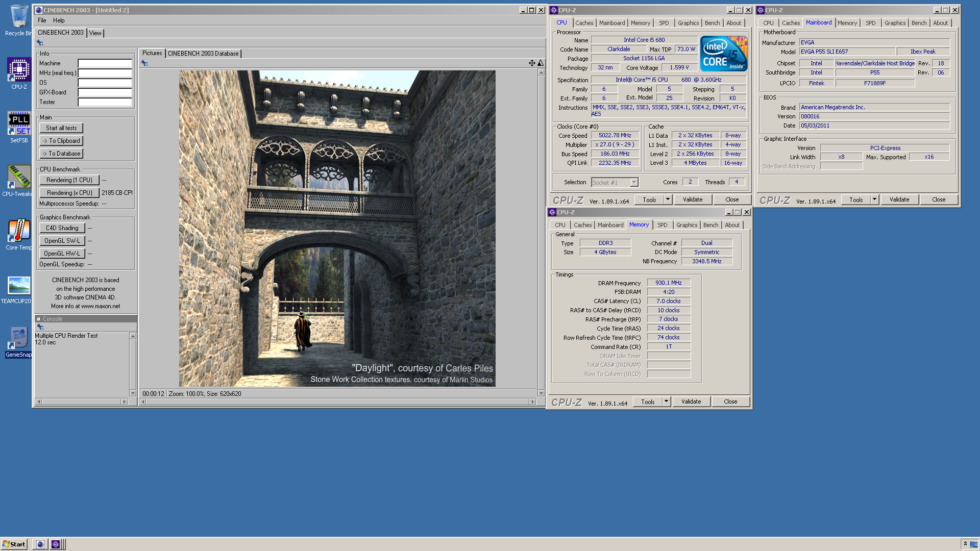Viewport: 980px width, 551px height.
Task: Click into the MHz (real freq.) field
Action: pyautogui.click(x=105, y=73)
